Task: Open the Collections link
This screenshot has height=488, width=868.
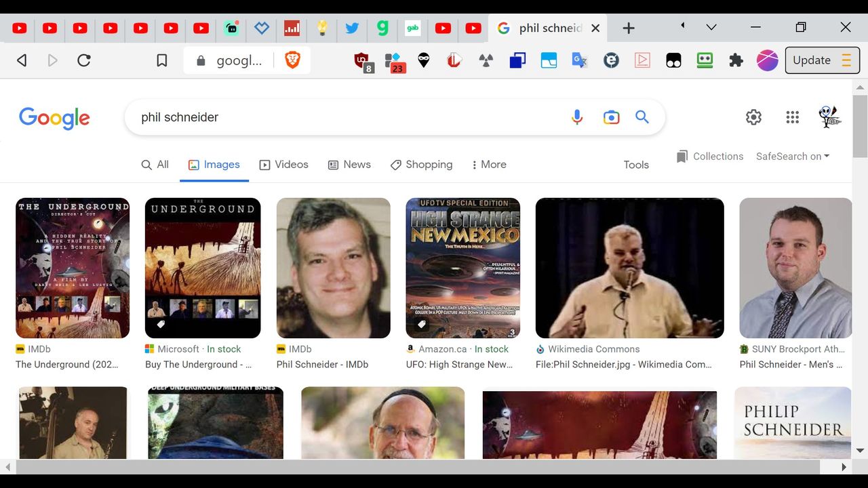Action: 710,157
